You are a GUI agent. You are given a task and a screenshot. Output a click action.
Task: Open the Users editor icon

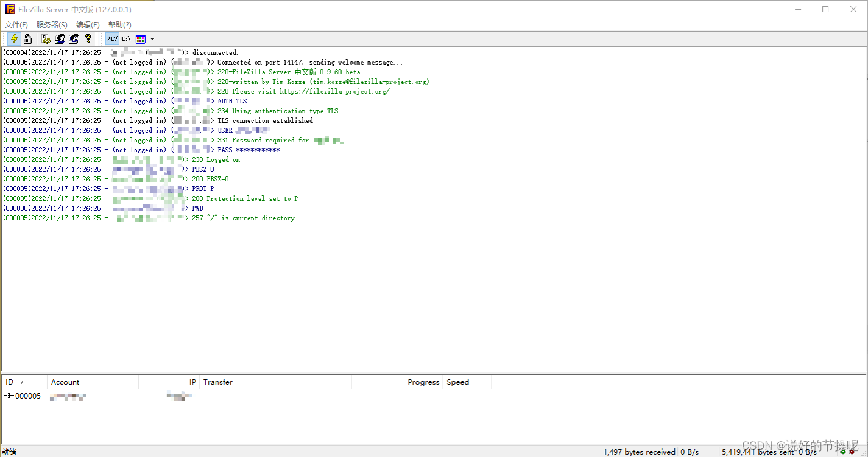click(60, 39)
